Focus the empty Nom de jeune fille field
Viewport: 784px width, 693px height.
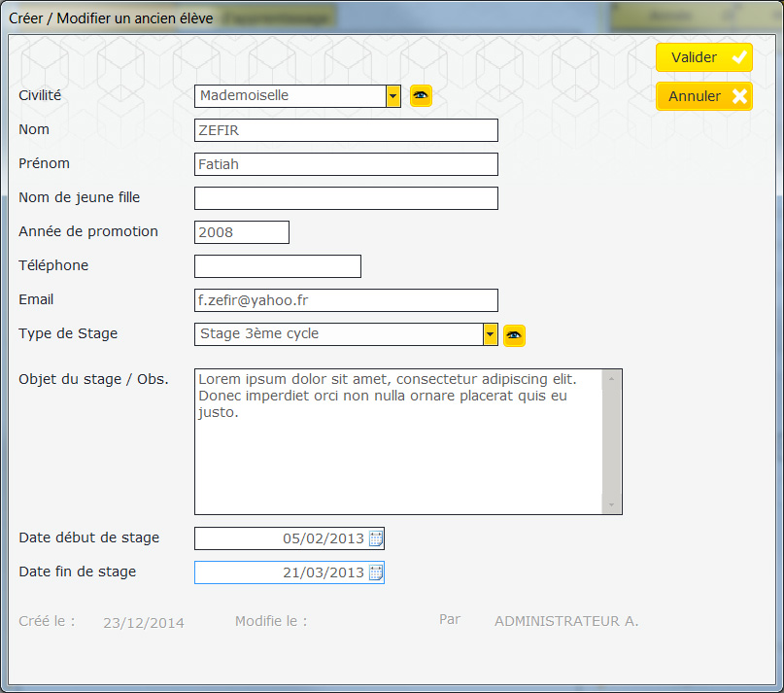point(346,198)
